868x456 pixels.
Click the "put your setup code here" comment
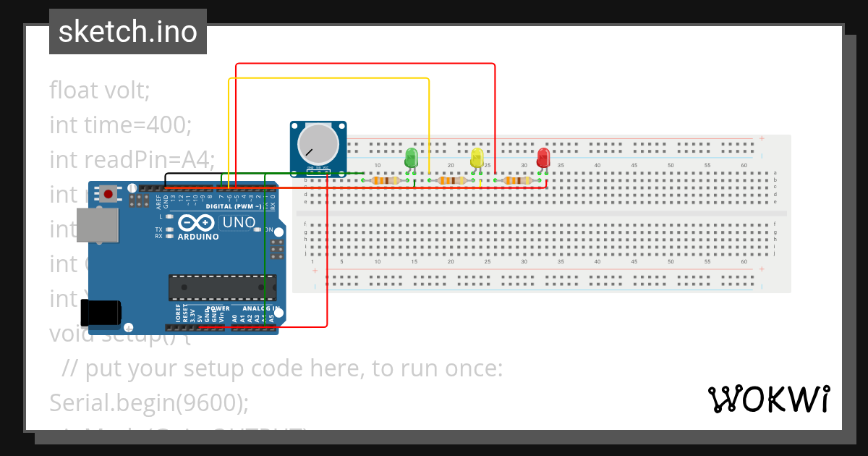[282, 368]
